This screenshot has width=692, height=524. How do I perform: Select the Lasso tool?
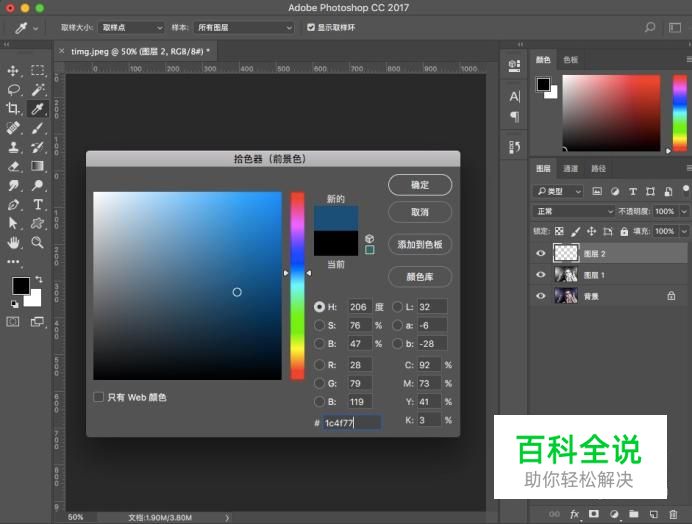coord(13,90)
